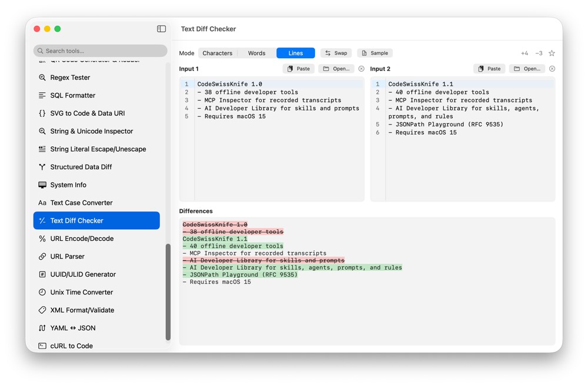Switch diff mode to Characters
The height and width of the screenshot is (386, 588).
click(217, 53)
